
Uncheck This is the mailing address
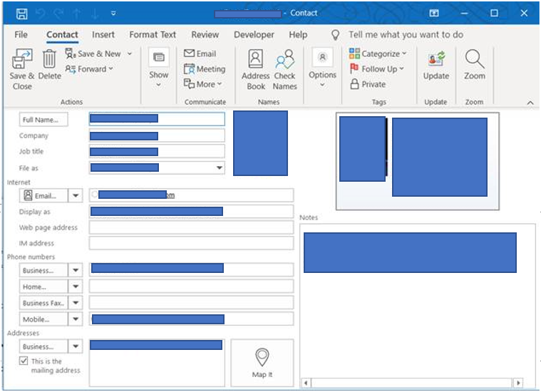(24, 361)
